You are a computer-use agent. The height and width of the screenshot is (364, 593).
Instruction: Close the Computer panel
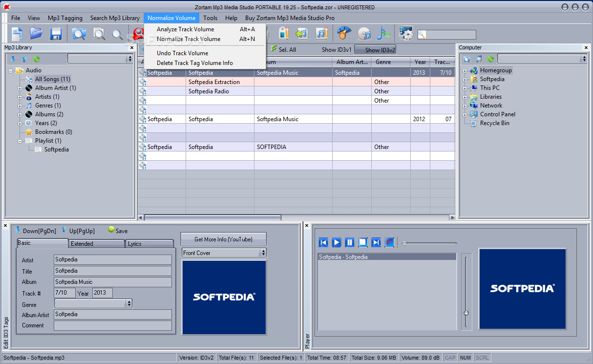click(x=586, y=48)
